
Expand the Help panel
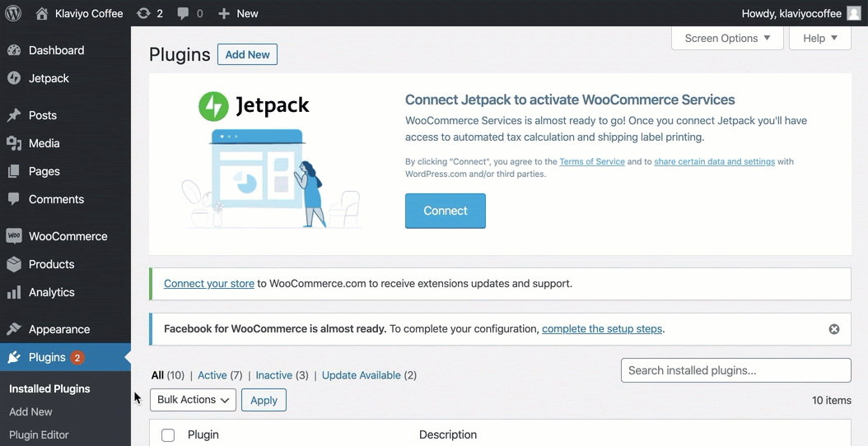[x=820, y=38]
